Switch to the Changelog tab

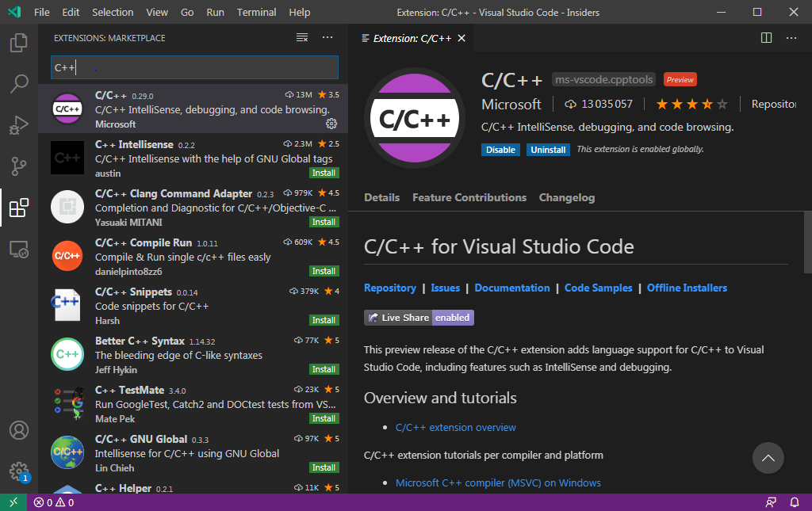(x=566, y=197)
